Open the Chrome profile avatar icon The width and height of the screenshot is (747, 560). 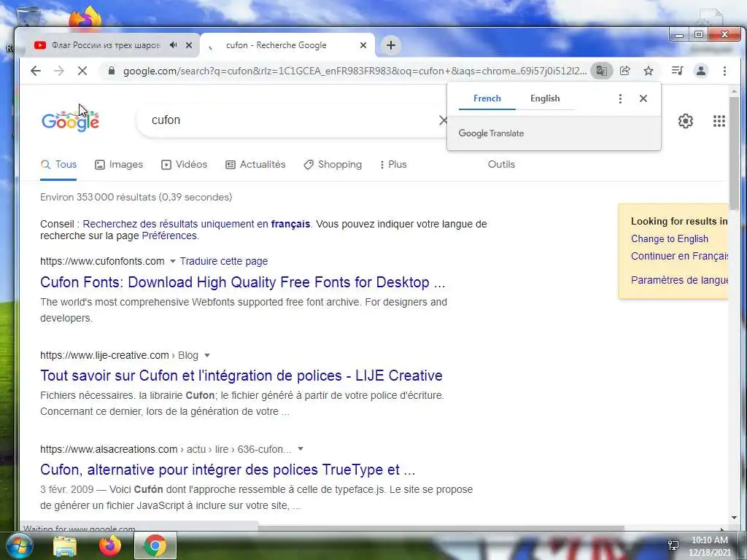pyautogui.click(x=701, y=71)
